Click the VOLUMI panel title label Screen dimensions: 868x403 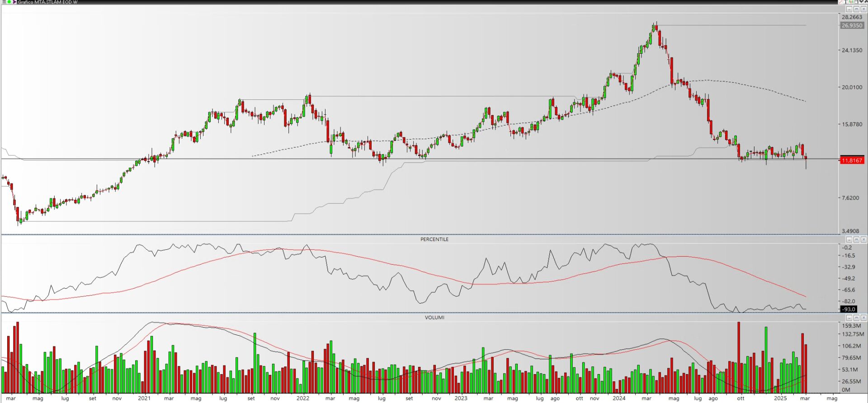(x=434, y=318)
